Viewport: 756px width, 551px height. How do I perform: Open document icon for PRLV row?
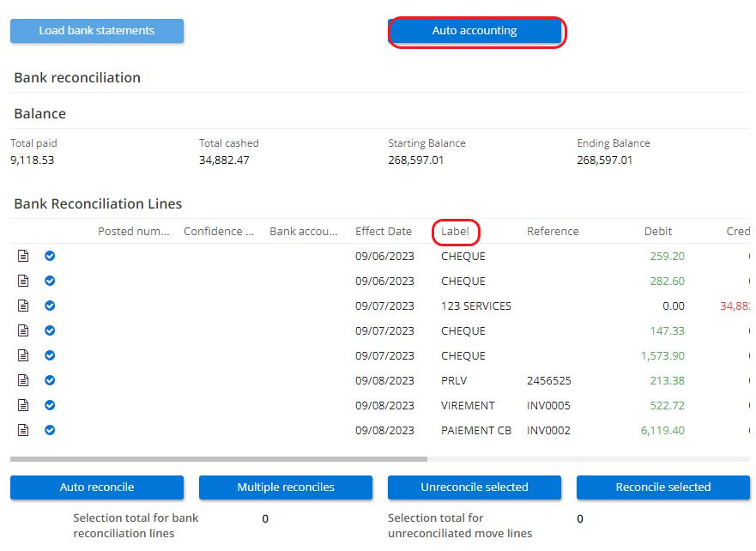point(24,380)
